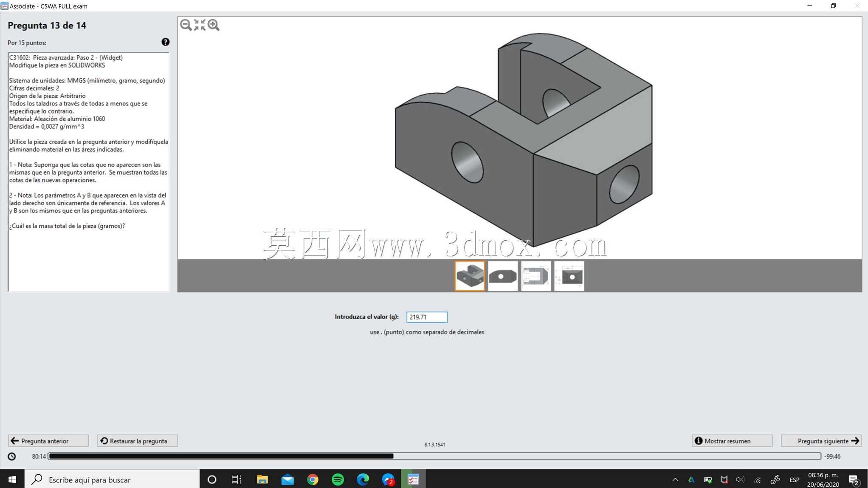Select the second side view thumbnail
The image size is (868, 488).
tap(503, 276)
